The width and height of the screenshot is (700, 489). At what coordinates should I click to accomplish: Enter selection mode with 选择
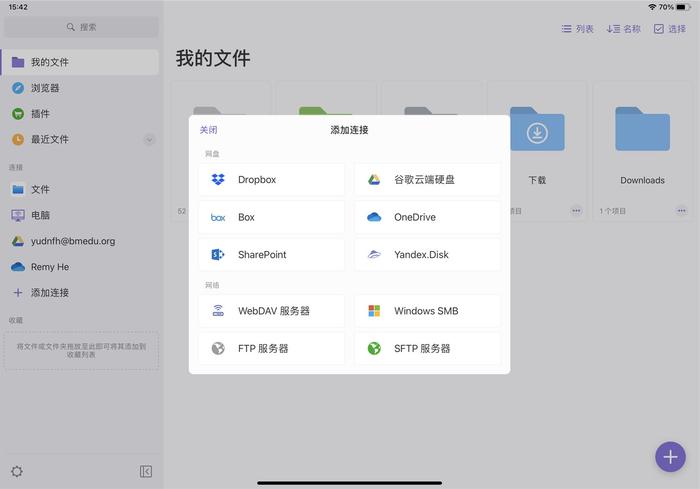pyautogui.click(x=670, y=29)
